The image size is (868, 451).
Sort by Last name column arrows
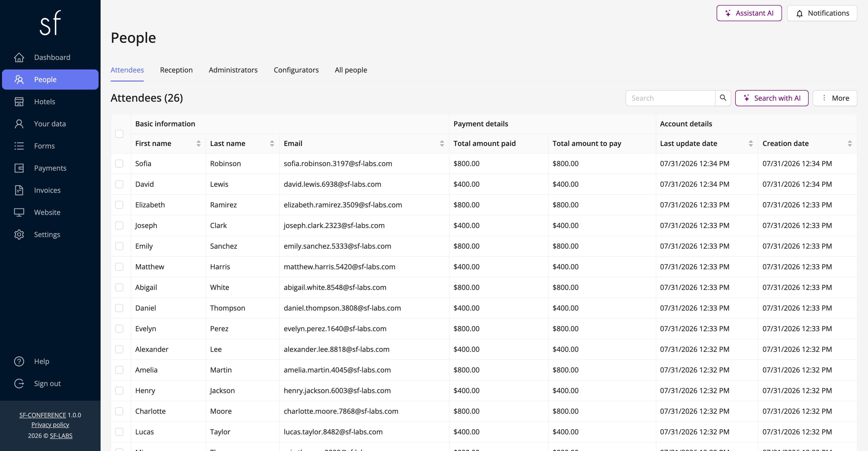coord(272,144)
